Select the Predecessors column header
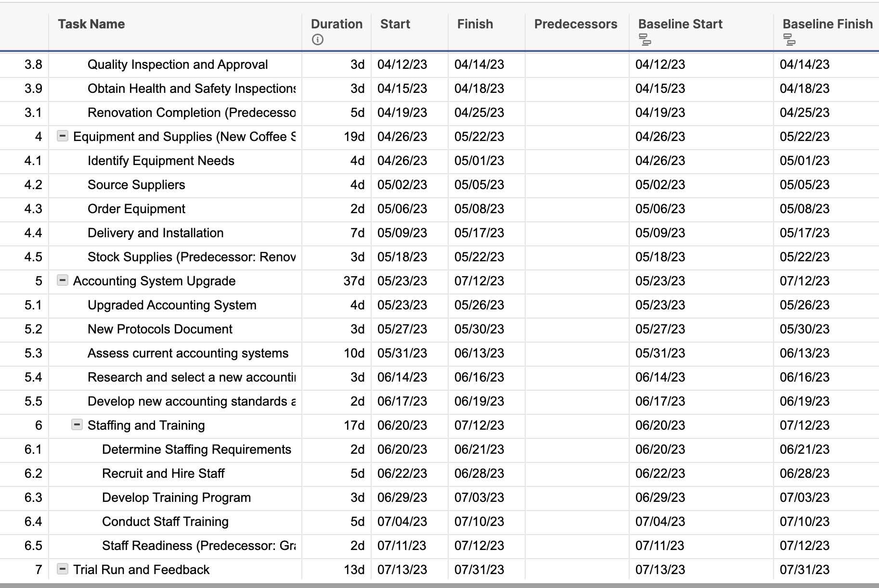 pyautogui.click(x=576, y=24)
